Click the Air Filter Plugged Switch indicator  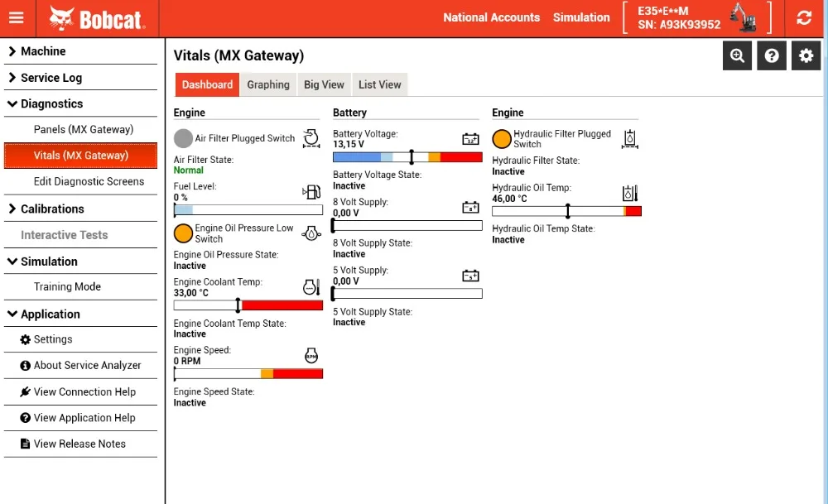[x=183, y=138]
